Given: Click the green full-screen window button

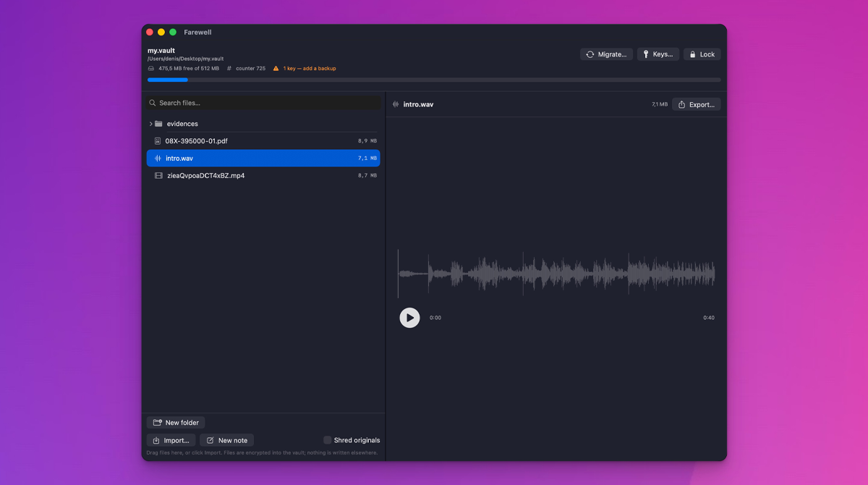Looking at the screenshot, I should point(173,33).
